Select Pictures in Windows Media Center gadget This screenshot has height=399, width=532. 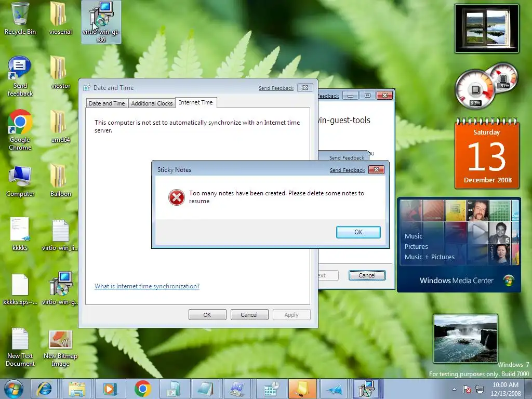tap(416, 247)
